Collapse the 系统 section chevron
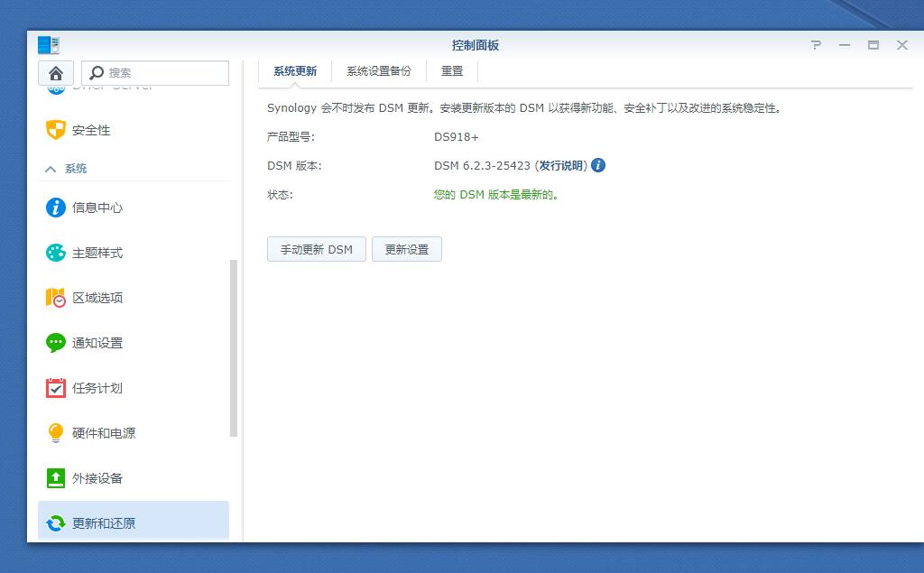 pyautogui.click(x=51, y=169)
